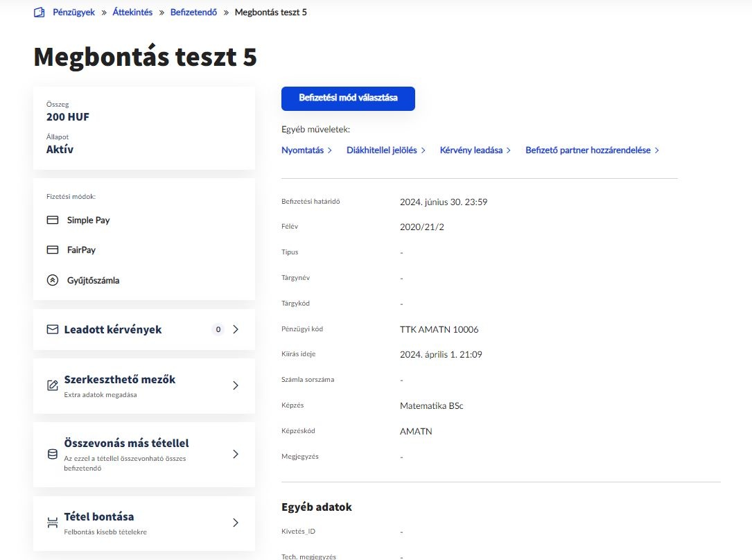Open Tétel bontása using the chevron
752x560 pixels.
coord(236,523)
